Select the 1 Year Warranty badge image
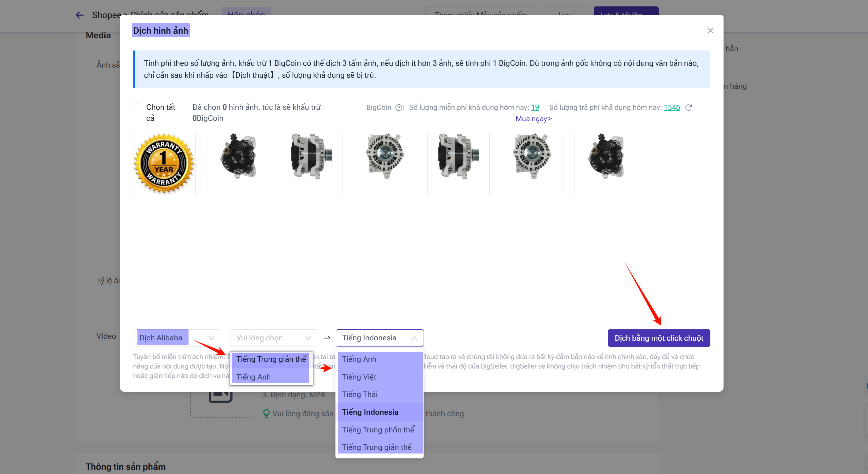The height and width of the screenshot is (474, 868). (164, 164)
